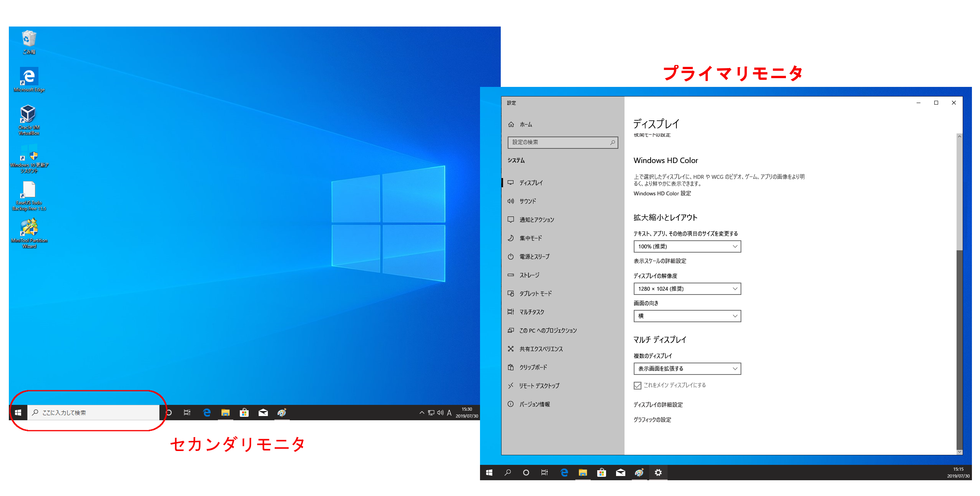Open ディスプレイの詳細設定 link

(x=658, y=404)
